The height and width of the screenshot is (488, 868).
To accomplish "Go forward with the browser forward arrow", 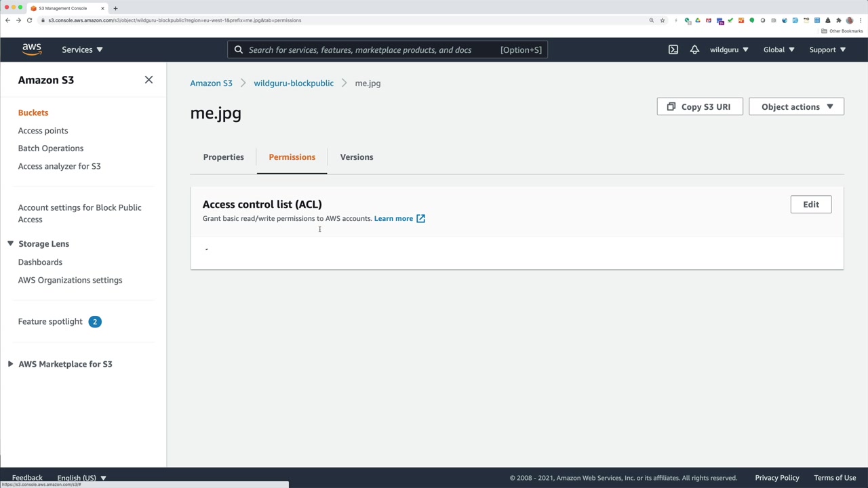I will click(x=18, y=20).
